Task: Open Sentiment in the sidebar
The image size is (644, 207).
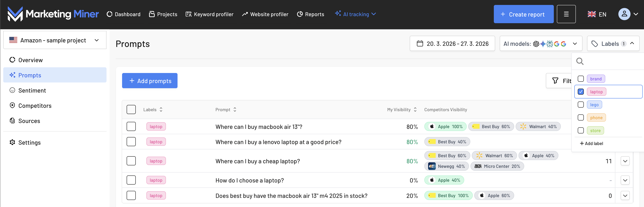Action: point(32,91)
